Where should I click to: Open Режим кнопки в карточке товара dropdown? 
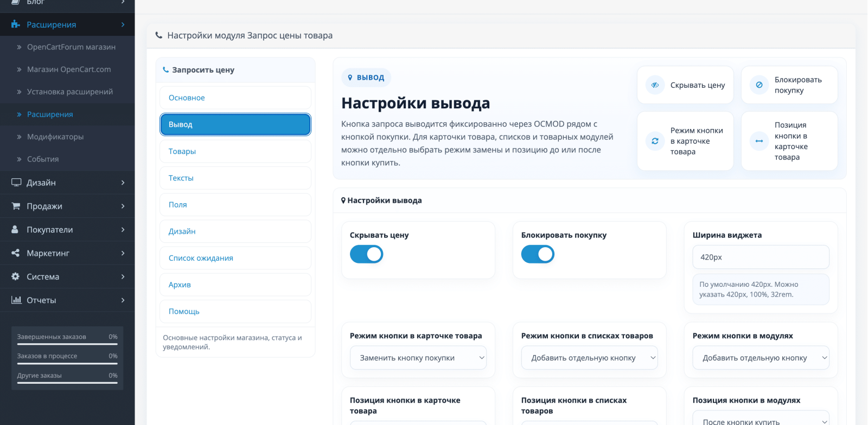click(x=418, y=358)
